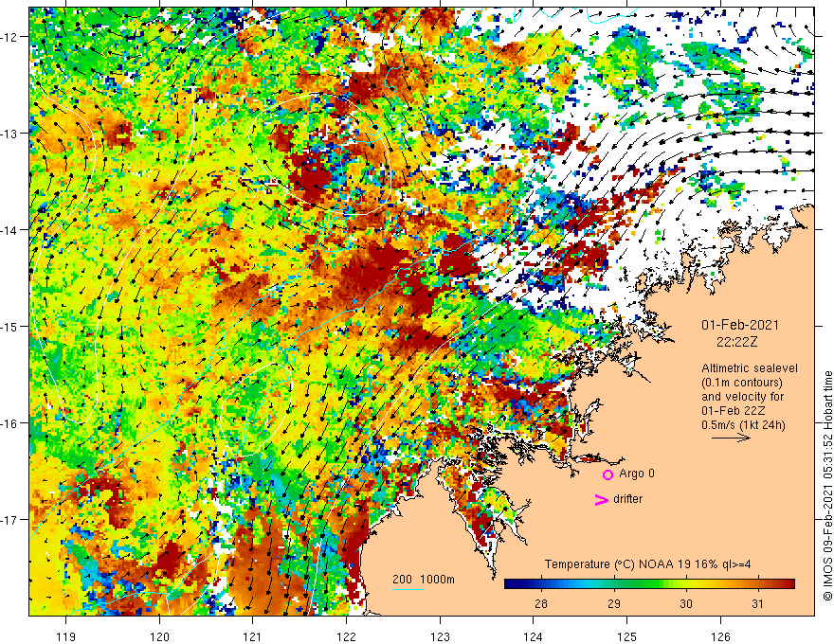Click the 31 value on the color scale
The height and width of the screenshot is (644, 834).
(x=758, y=603)
